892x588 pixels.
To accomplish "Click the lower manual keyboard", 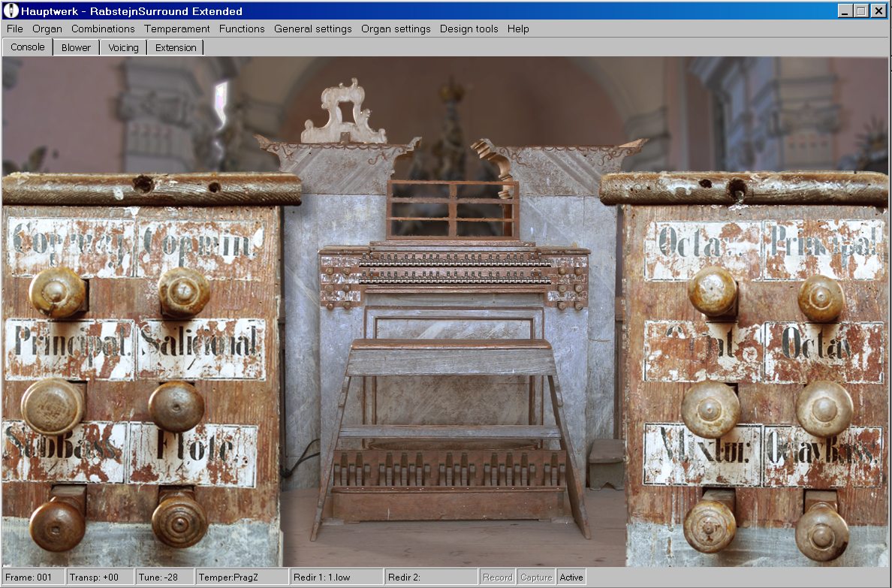I will click(x=454, y=277).
